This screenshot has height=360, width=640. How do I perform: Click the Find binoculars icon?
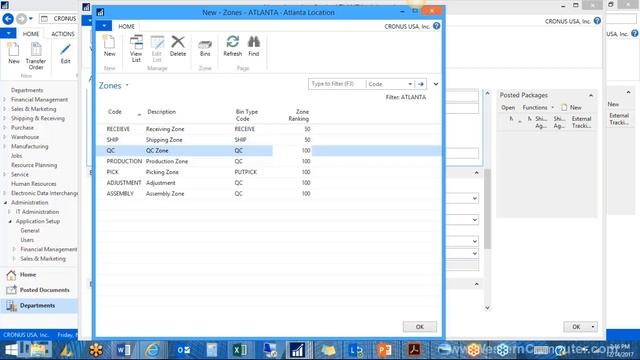(253, 46)
